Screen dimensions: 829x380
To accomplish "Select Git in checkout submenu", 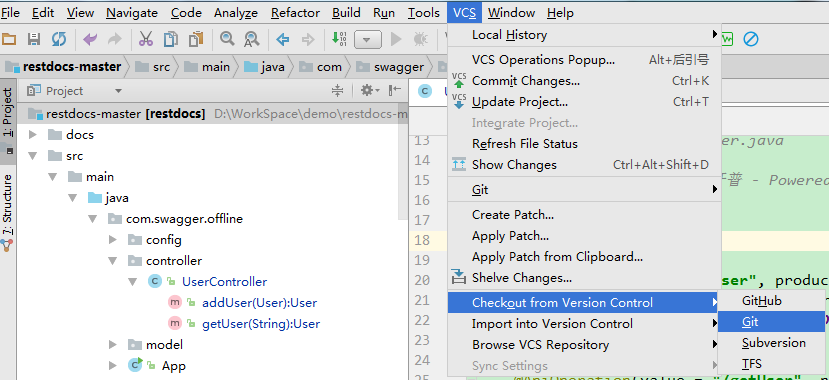I will 772,321.
